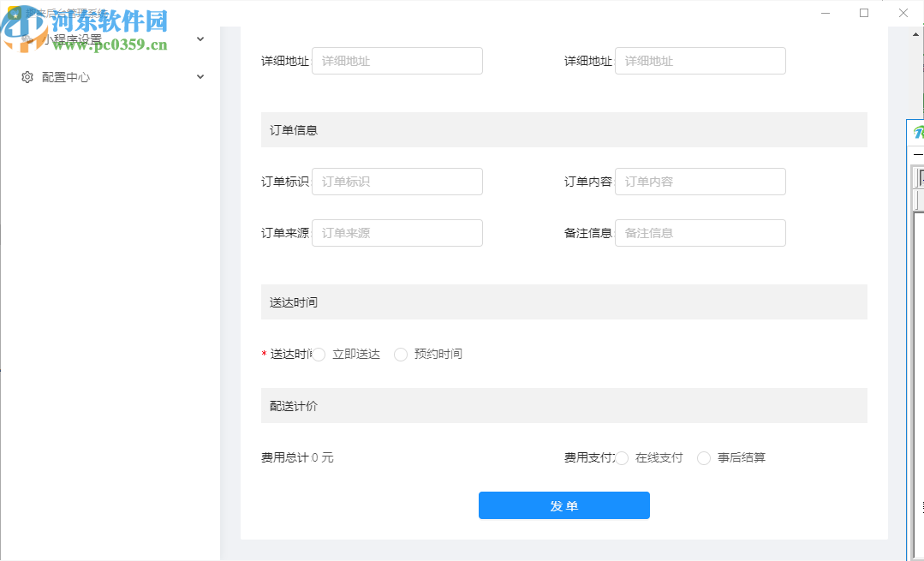The width and height of the screenshot is (924, 561).
Task: Click the chevron arrow beside 配置中心
Action: point(200,76)
